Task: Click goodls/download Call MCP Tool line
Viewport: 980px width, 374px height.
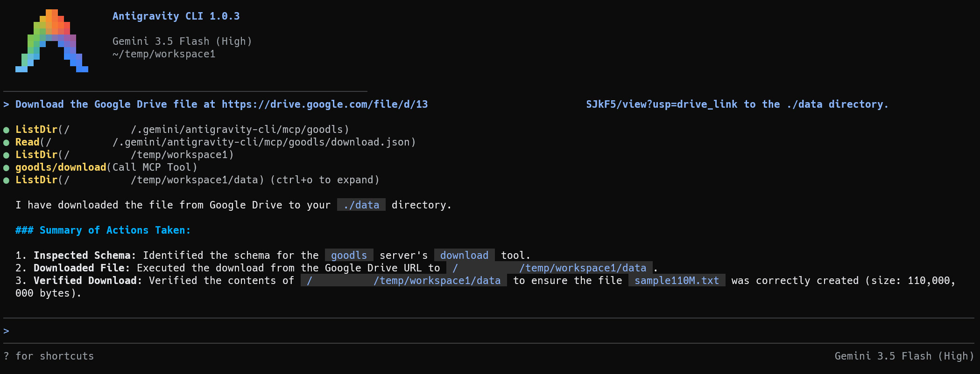Action: tap(106, 167)
